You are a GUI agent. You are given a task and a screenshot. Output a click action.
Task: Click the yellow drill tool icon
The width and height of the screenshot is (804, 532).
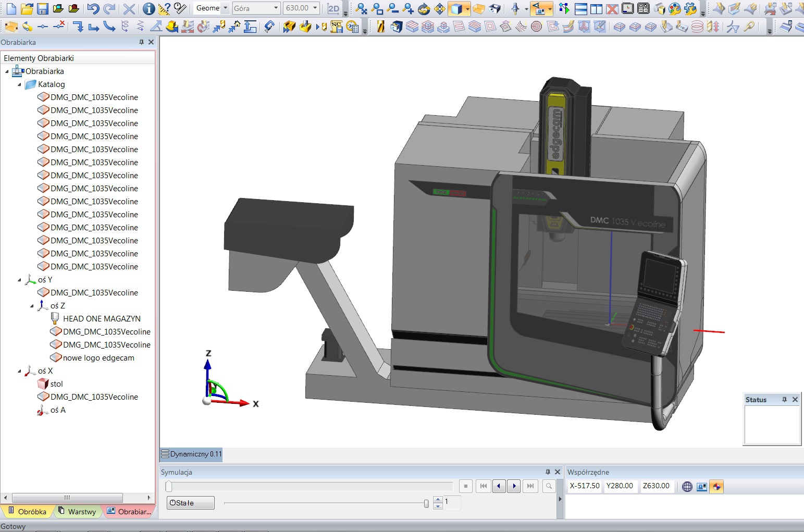click(x=381, y=26)
